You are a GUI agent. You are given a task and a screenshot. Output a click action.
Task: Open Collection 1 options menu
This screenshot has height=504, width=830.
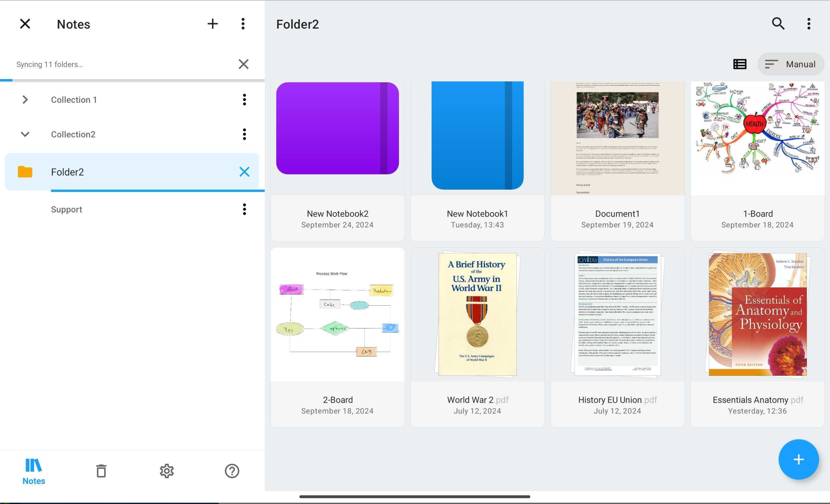pos(244,100)
